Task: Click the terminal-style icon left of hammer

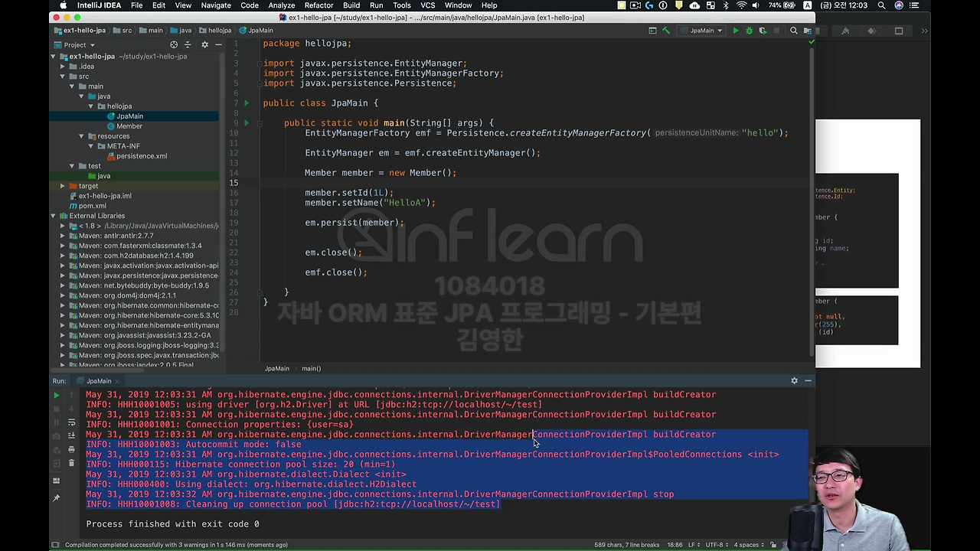Action: (x=652, y=31)
